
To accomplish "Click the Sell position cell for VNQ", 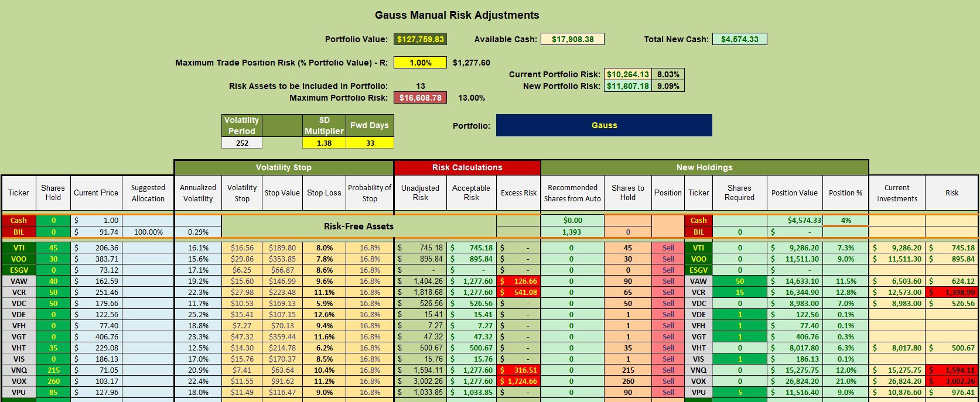I will [668, 370].
